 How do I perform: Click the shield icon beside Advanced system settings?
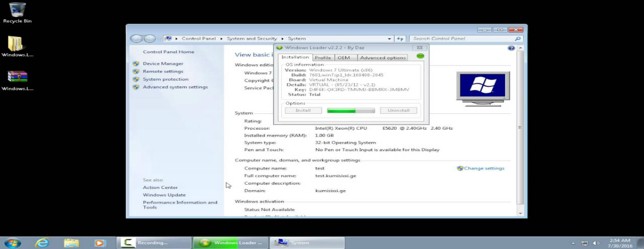[136, 87]
